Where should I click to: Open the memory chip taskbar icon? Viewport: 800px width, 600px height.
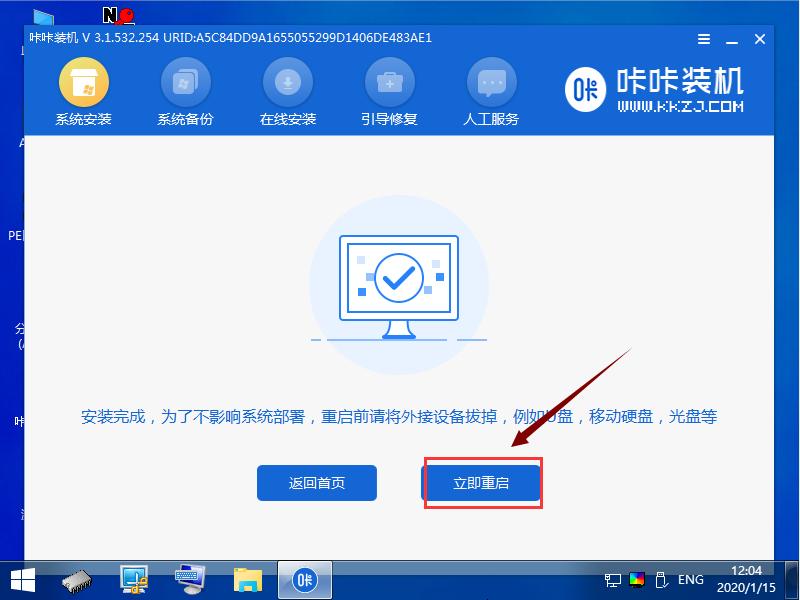[x=77, y=581]
